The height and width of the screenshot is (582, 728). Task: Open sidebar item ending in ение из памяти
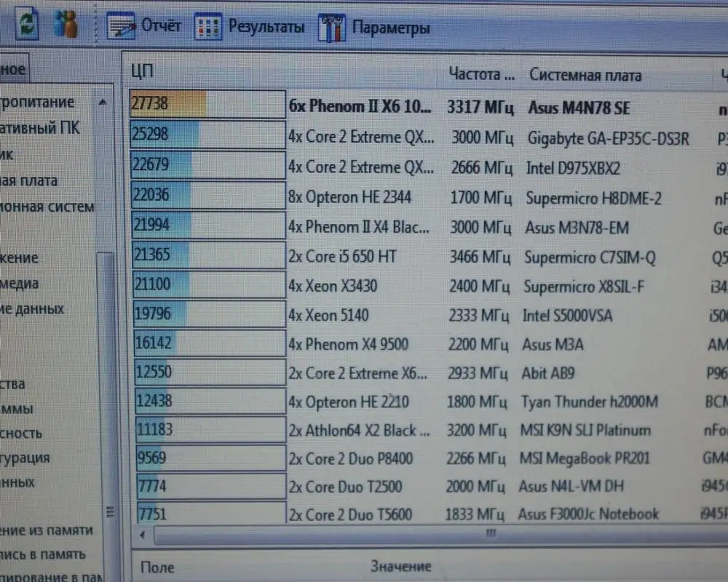click(46, 530)
